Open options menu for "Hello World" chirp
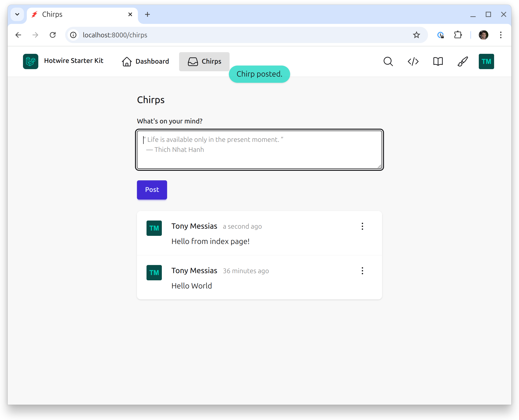 tap(362, 271)
